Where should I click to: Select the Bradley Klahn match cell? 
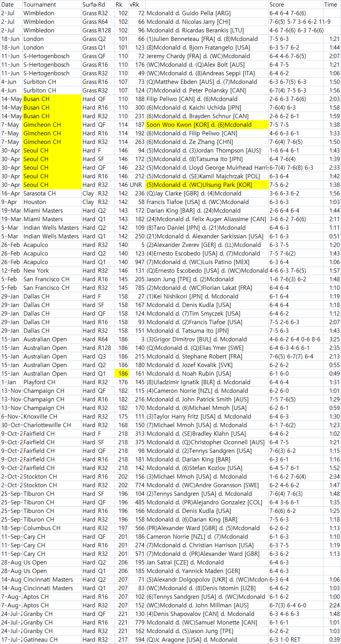pyautogui.click(x=207, y=433)
